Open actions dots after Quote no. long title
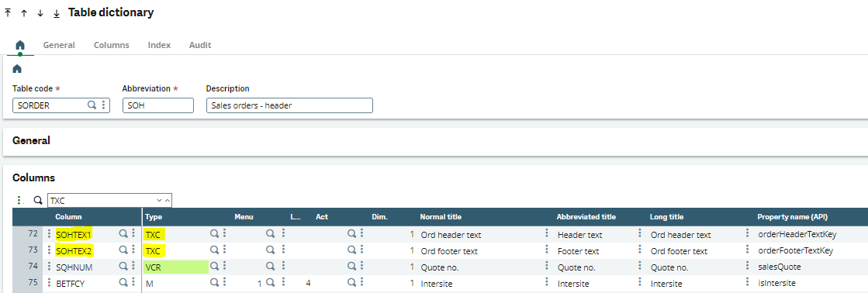This screenshot has width=868, height=293. coord(747,267)
